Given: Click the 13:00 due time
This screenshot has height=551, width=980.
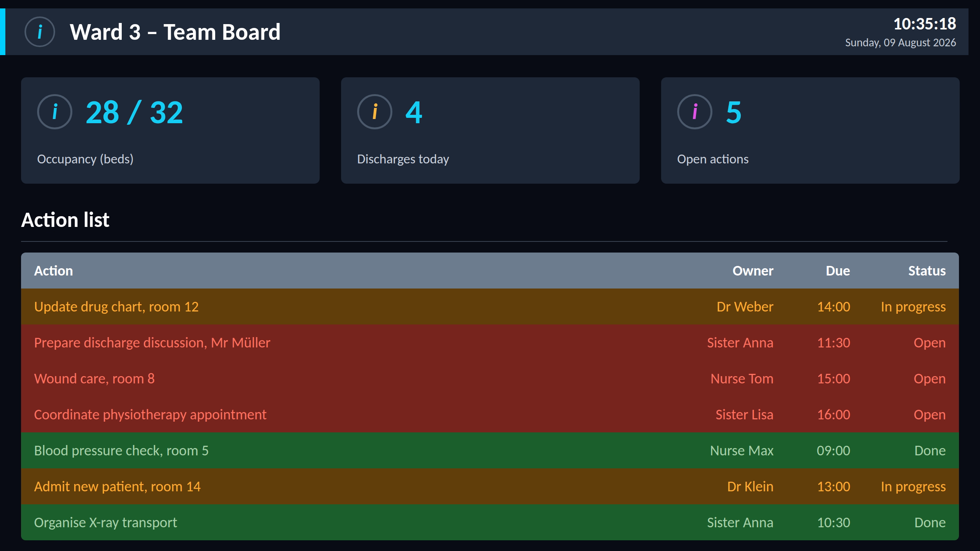Looking at the screenshot, I should (x=834, y=487).
